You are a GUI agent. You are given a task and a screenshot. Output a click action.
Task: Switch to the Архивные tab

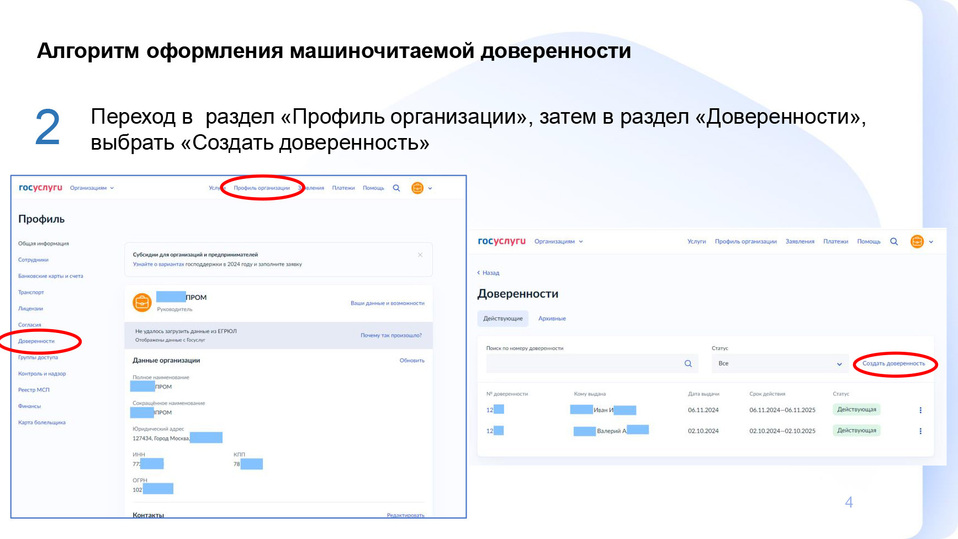click(552, 318)
